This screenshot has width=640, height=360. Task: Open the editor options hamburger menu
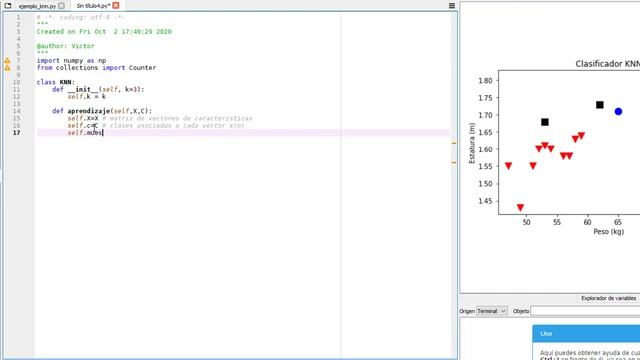(x=452, y=6)
